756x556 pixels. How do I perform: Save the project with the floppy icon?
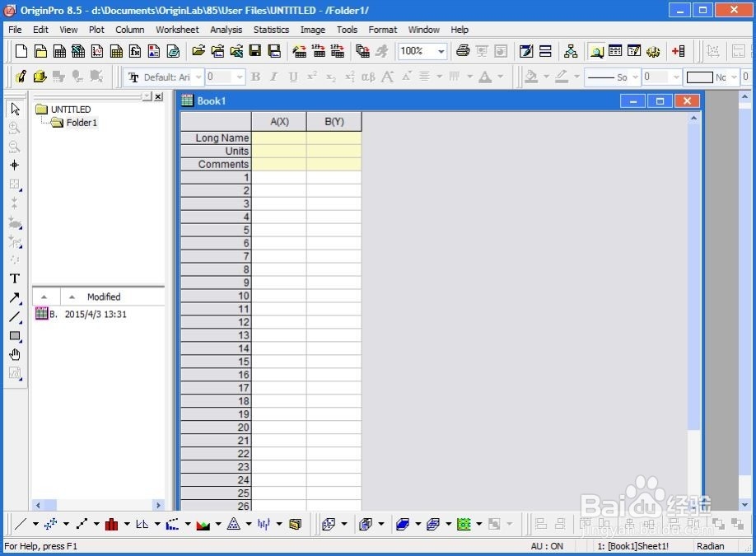click(x=255, y=51)
